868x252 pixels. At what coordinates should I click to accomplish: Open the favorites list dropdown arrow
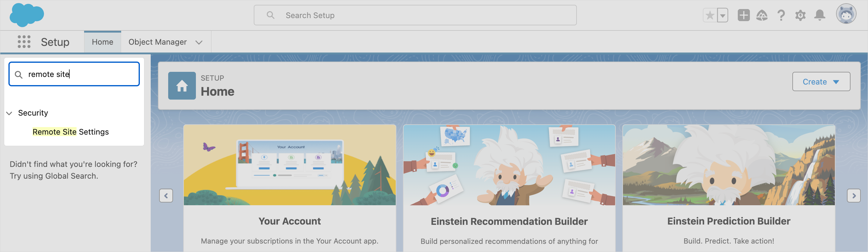point(722,15)
